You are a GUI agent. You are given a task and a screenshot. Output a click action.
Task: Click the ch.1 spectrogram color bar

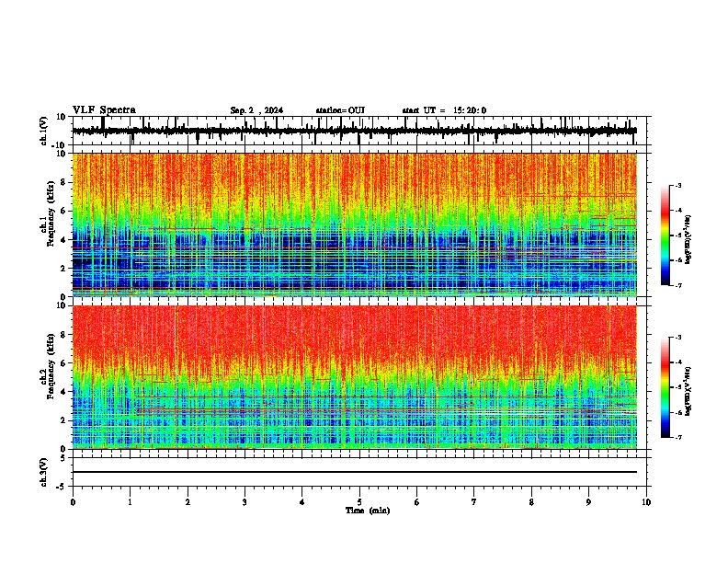point(665,236)
